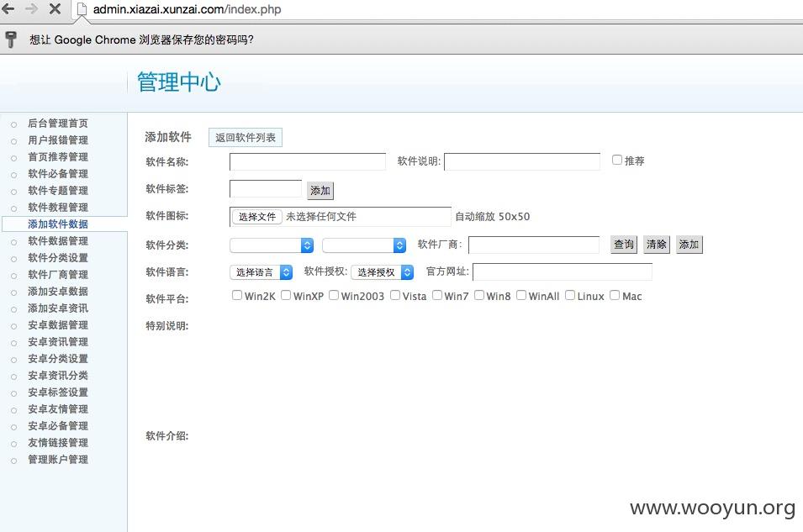Click the 管理中心 heading
803x532 pixels.
pyautogui.click(x=179, y=82)
